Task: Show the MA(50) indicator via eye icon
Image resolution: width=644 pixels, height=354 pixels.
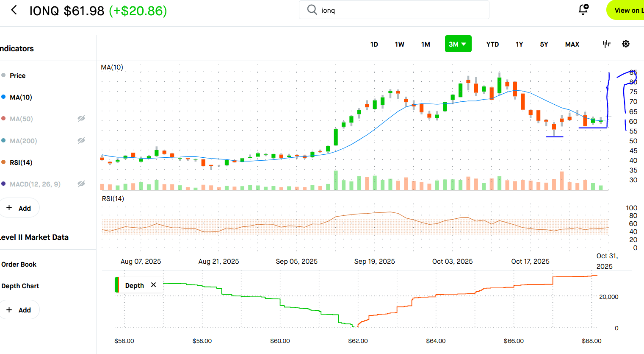Action: (81, 119)
